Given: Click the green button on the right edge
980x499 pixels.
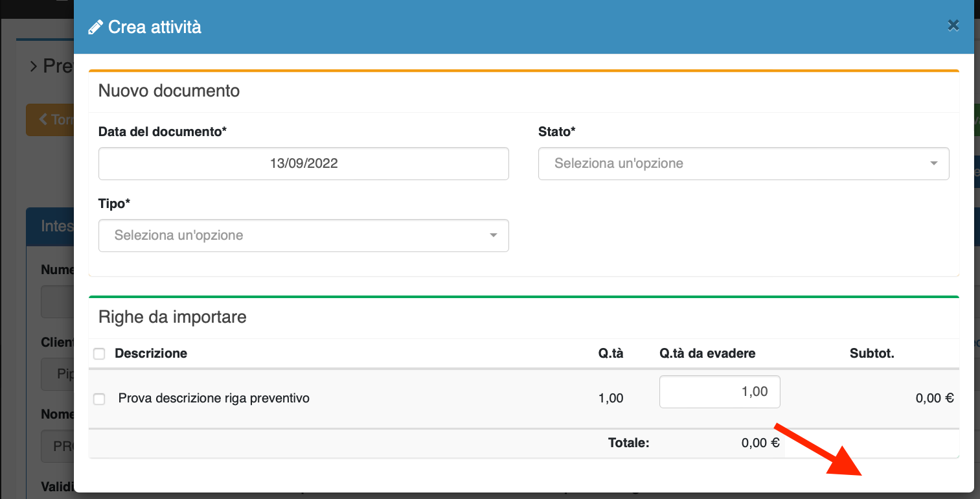Looking at the screenshot, I should (x=977, y=119).
